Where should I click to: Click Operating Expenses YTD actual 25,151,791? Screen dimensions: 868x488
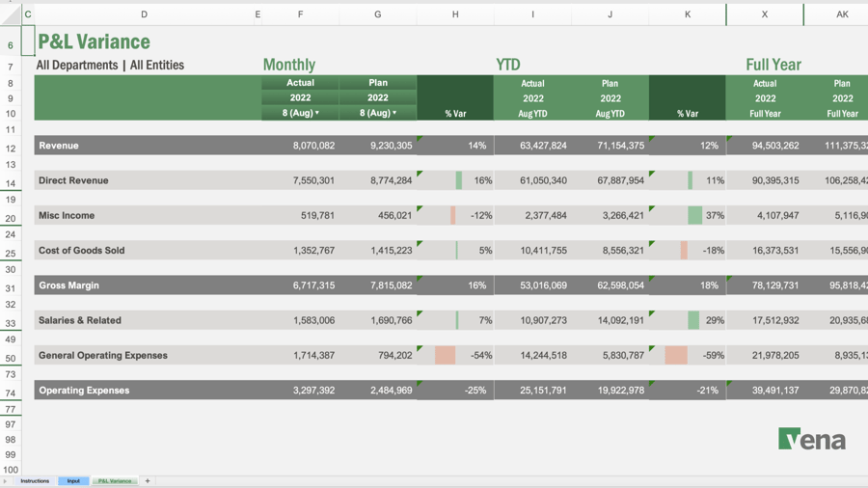532,391
